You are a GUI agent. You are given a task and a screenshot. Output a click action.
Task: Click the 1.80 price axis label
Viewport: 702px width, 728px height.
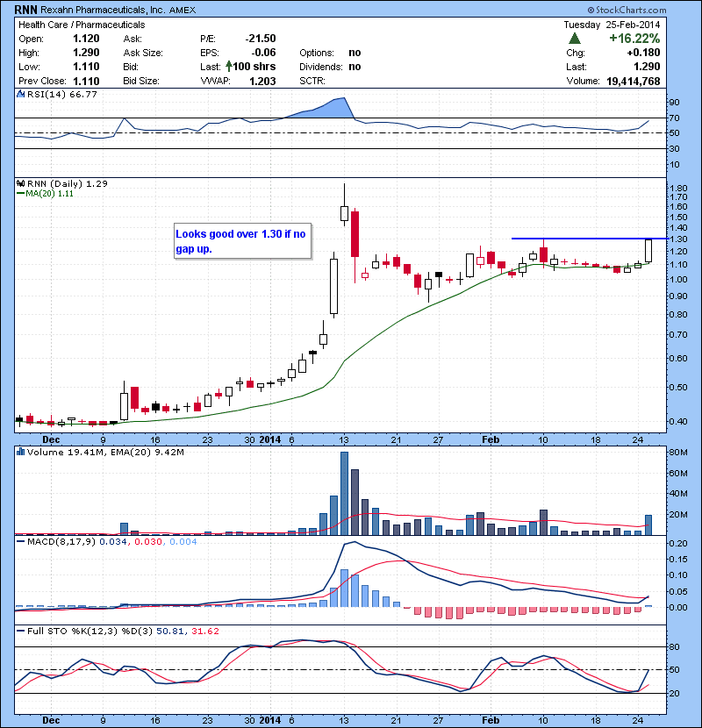[679, 188]
